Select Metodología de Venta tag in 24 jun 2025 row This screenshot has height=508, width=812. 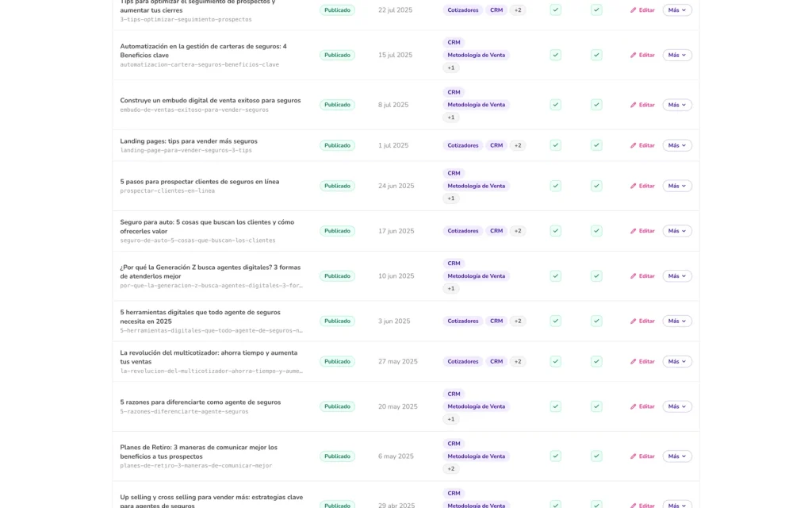click(x=476, y=186)
